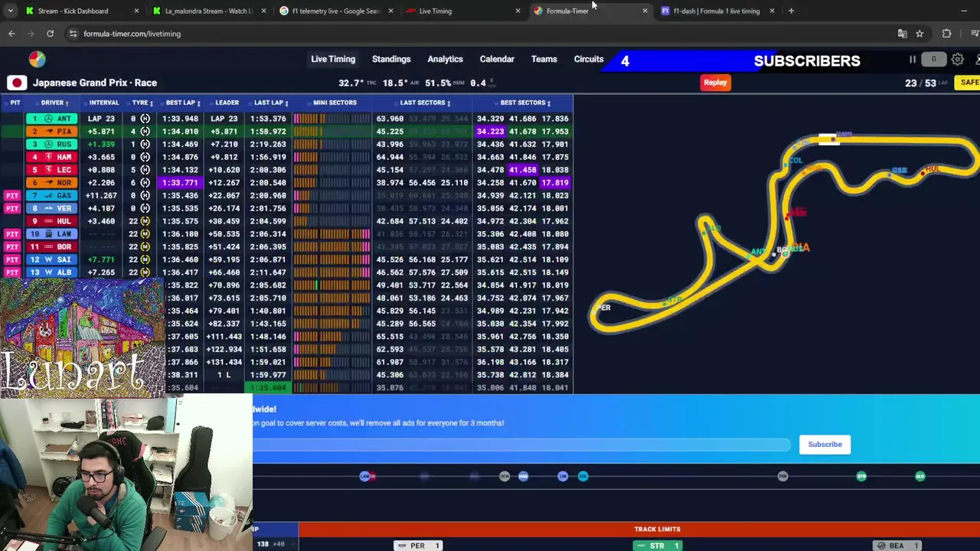Click HAM Ferrari team icon

[48, 157]
